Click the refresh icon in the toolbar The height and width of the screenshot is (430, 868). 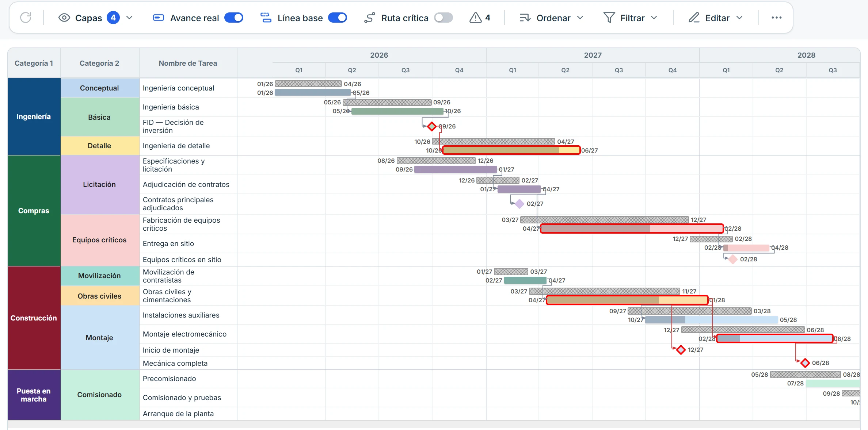26,18
